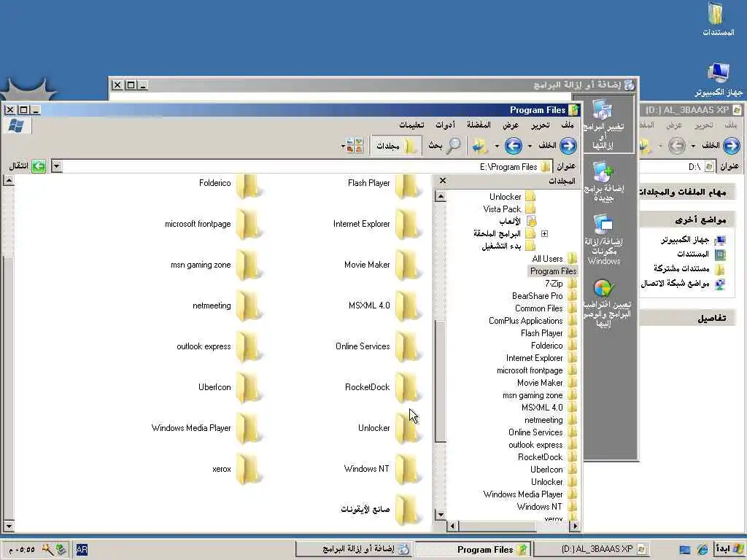Open RocketDock folder icon in file list
The height and width of the screenshot is (560, 747).
(x=407, y=387)
